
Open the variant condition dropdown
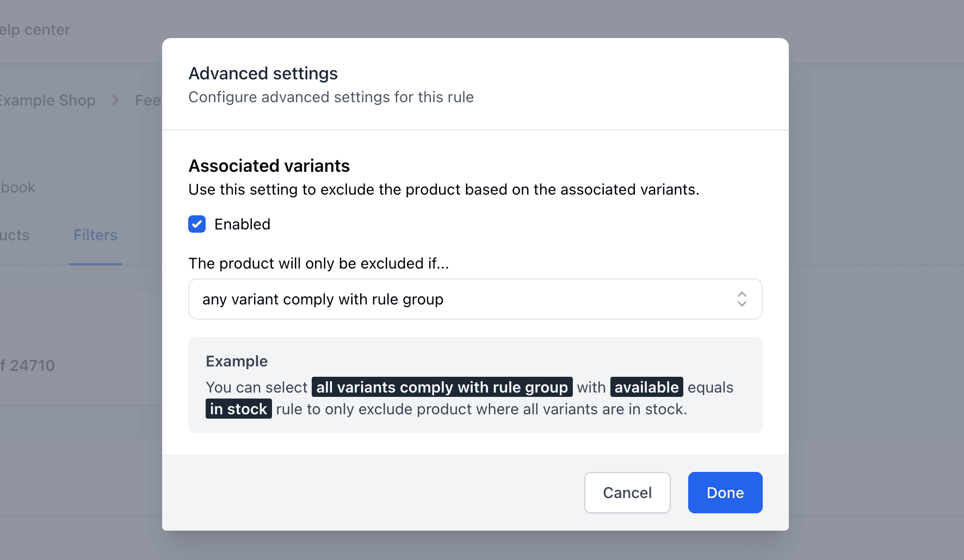point(475,299)
